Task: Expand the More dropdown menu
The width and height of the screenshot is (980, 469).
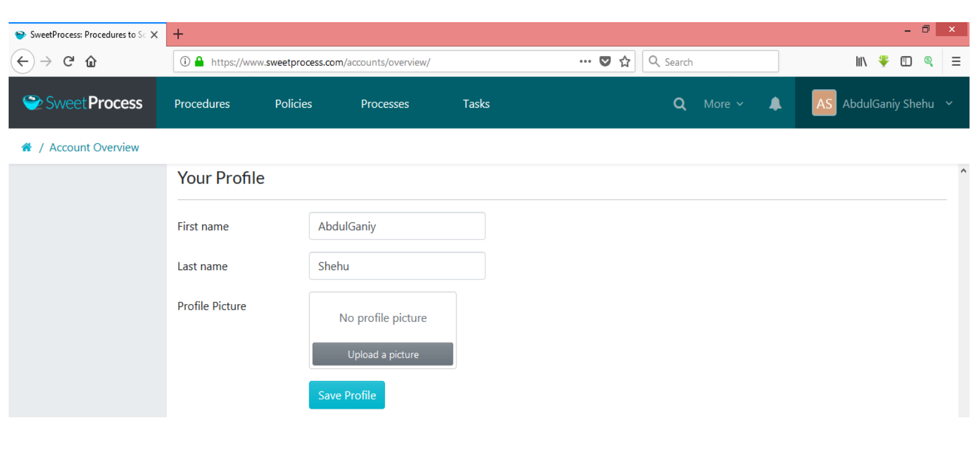Action: pyautogui.click(x=723, y=104)
